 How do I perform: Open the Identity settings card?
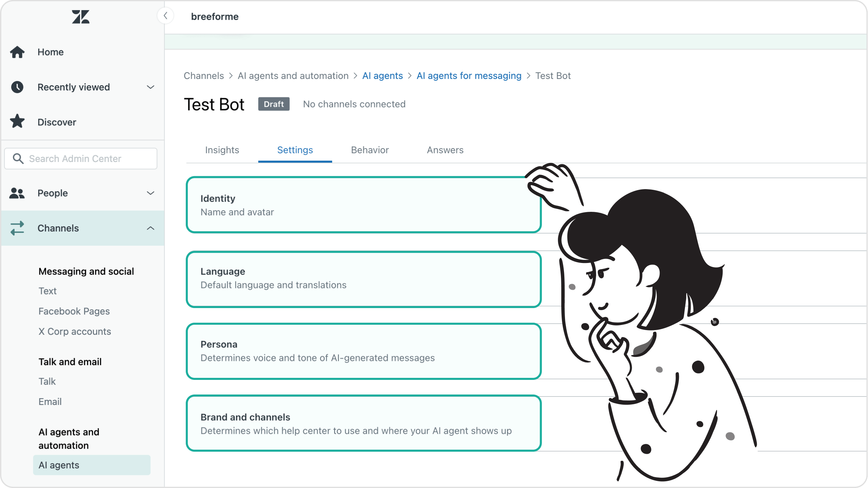364,205
